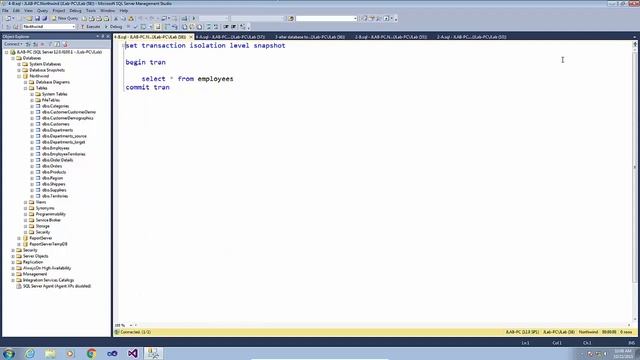Open the File menu

point(5,11)
